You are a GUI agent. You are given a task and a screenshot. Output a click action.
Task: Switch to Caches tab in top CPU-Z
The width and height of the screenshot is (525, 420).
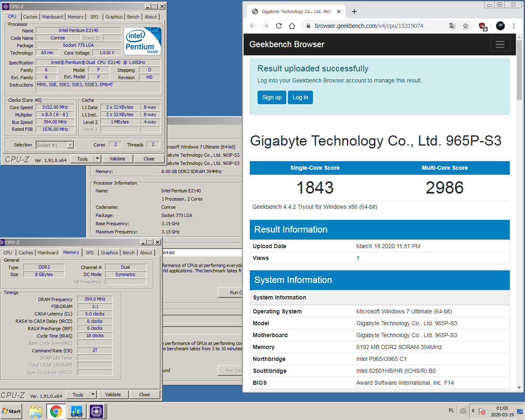30,17
